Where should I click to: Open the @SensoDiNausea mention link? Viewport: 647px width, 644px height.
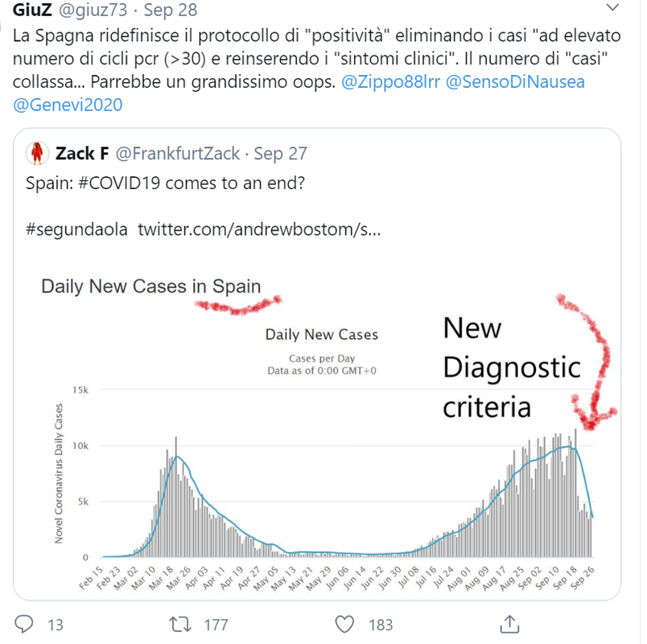(515, 81)
